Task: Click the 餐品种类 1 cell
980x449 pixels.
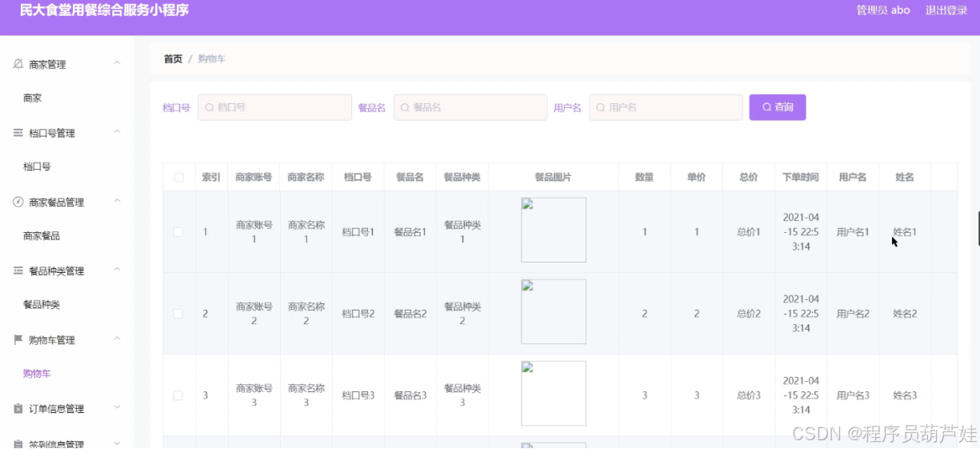Action: click(x=462, y=232)
